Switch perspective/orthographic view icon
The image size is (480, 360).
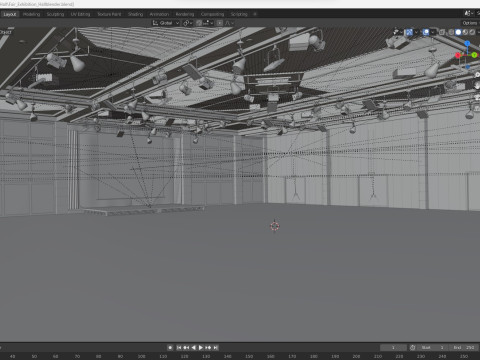click(477, 108)
